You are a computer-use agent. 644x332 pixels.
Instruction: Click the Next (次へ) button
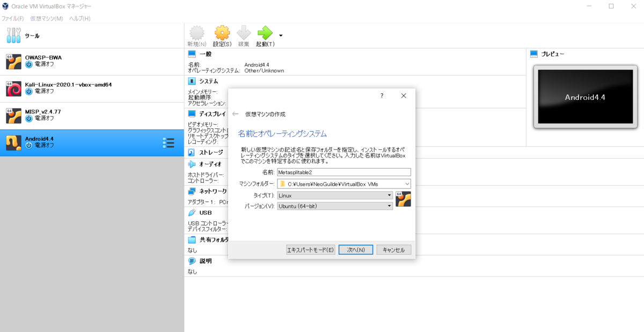[x=356, y=250]
